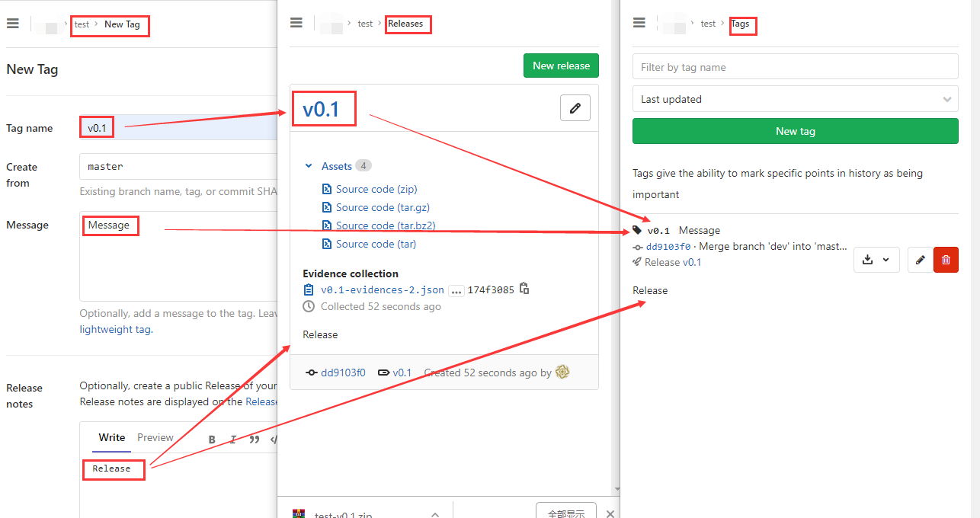Screen dimensions: 980x518
Task: Open the Last updated sort dropdown
Action: point(795,99)
